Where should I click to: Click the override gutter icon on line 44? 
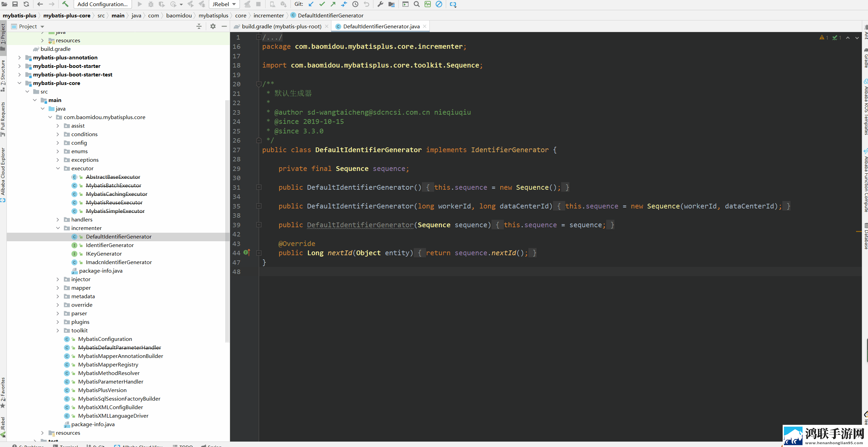click(x=247, y=253)
